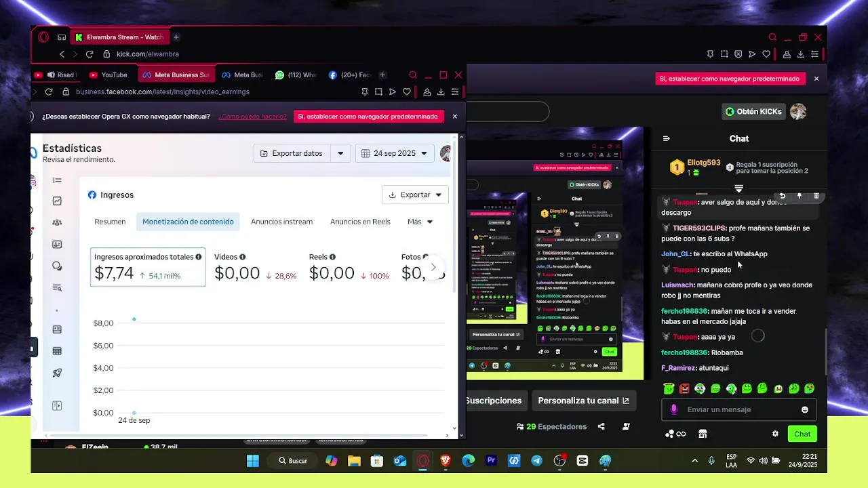Viewport: 868px width, 488px height.
Task: Open emoji picker in chat message box
Action: point(805,409)
